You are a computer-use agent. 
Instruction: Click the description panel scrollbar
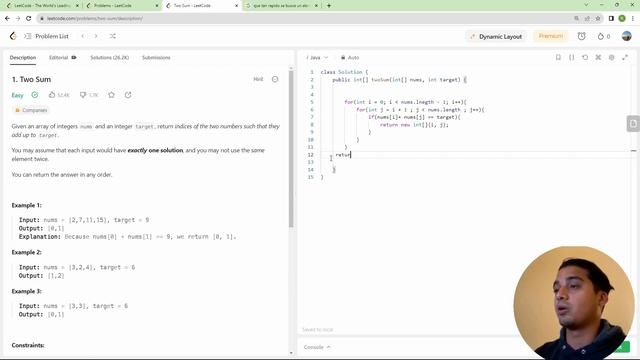(291, 149)
